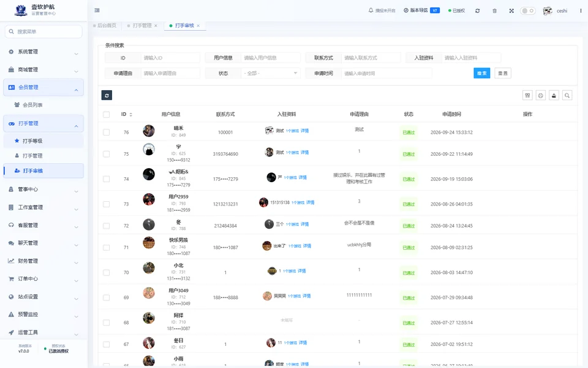Click the chat bubbles icon beside 聊天管理
The width and height of the screenshot is (588, 368).
pyautogui.click(x=11, y=243)
